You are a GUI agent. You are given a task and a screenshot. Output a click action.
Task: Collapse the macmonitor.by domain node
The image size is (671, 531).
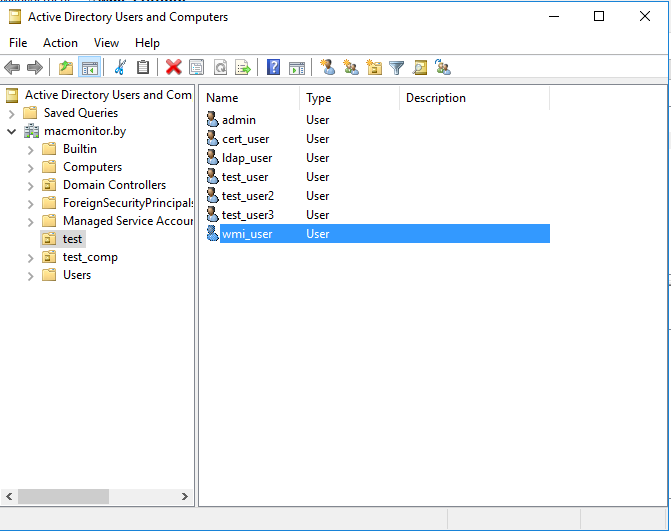click(12, 131)
